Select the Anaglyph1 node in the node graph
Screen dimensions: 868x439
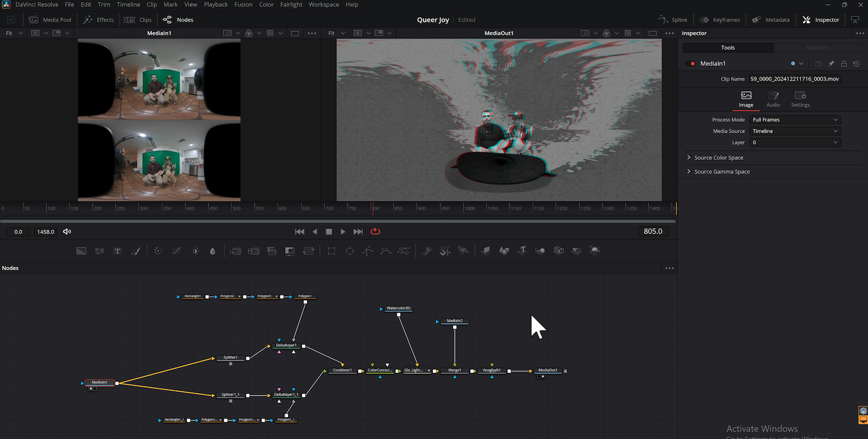(x=491, y=370)
